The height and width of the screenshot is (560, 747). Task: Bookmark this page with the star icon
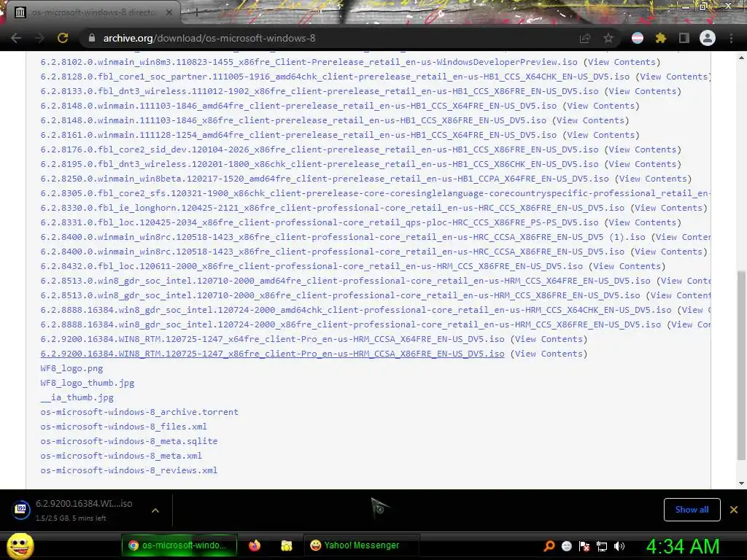(608, 38)
